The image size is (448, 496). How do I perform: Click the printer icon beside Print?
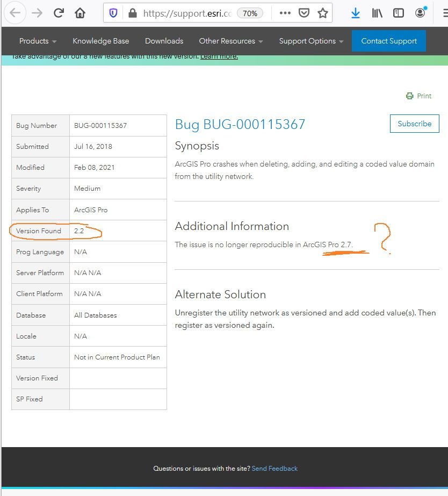point(410,96)
